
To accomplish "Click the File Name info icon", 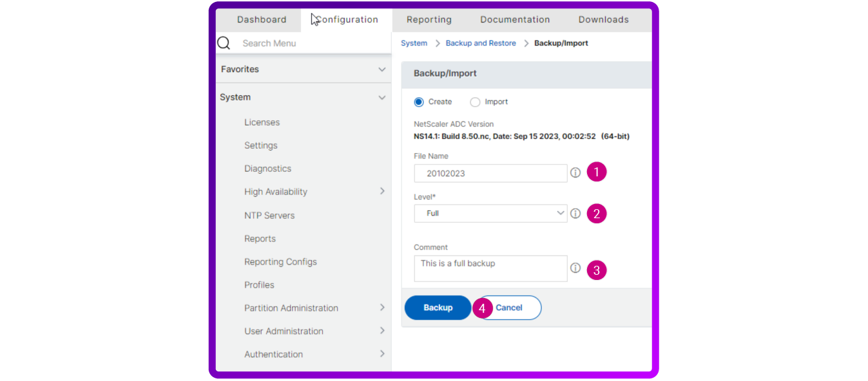I will 575,173.
